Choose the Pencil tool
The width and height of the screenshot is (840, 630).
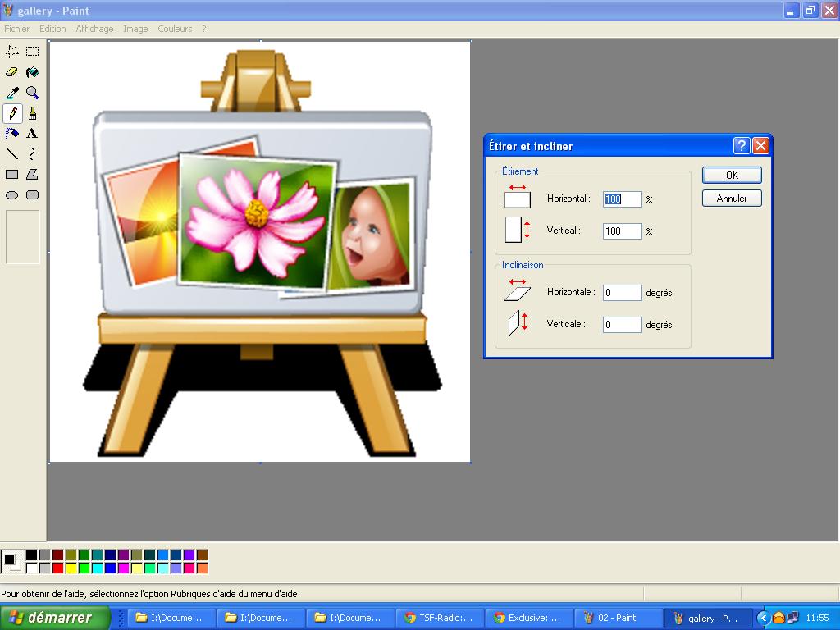coord(12,113)
